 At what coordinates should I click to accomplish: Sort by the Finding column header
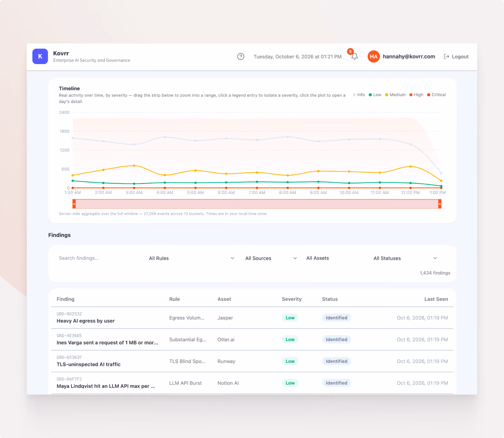point(66,299)
